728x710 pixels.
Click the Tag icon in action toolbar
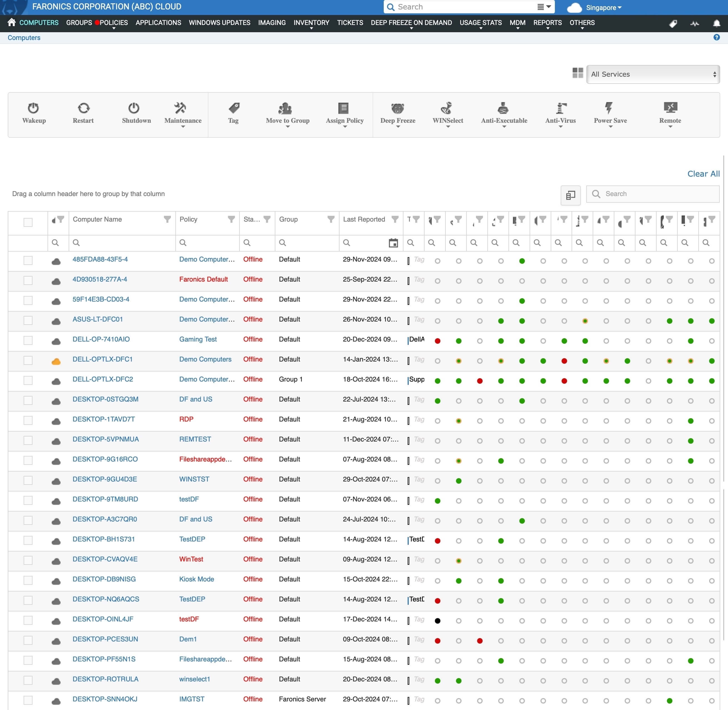[x=234, y=108]
